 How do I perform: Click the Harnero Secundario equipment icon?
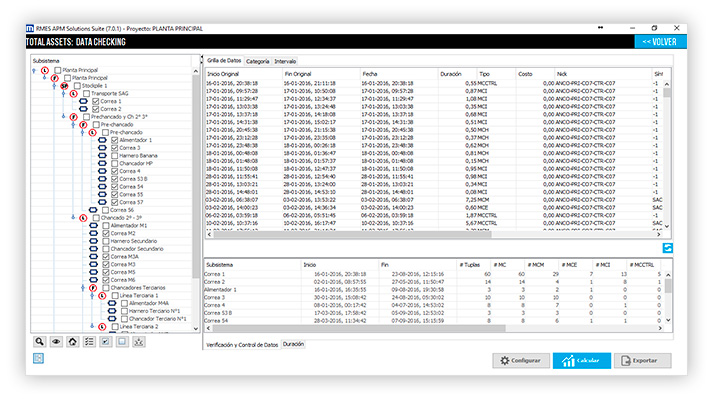click(93, 241)
